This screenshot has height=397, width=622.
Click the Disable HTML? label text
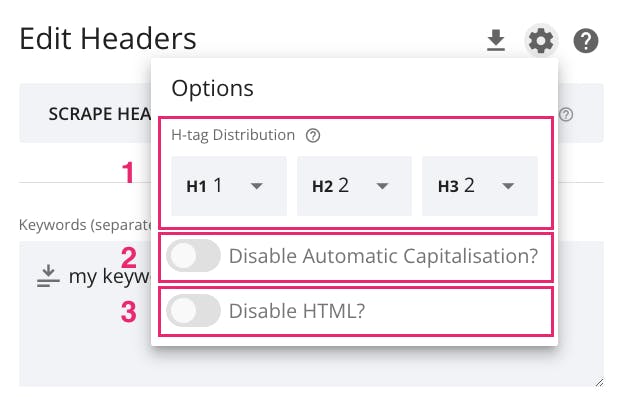297,311
